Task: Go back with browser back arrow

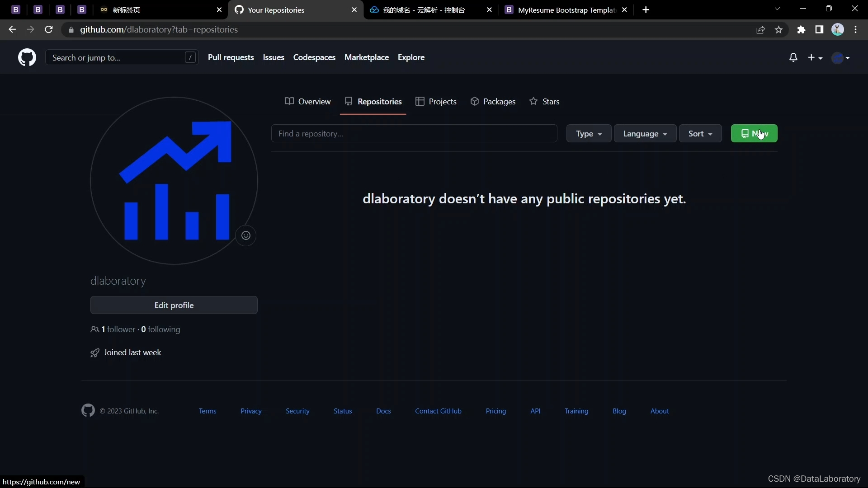Action: point(12,29)
